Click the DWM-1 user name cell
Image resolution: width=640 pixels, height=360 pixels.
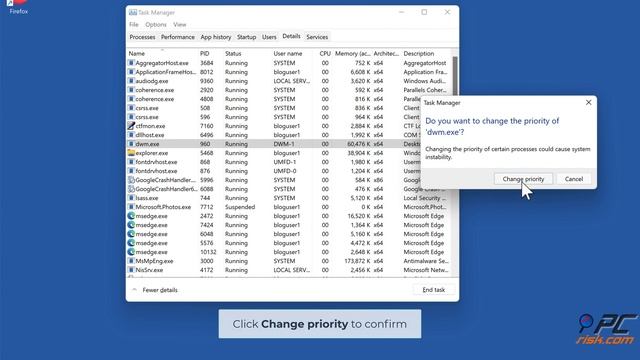pos(284,144)
